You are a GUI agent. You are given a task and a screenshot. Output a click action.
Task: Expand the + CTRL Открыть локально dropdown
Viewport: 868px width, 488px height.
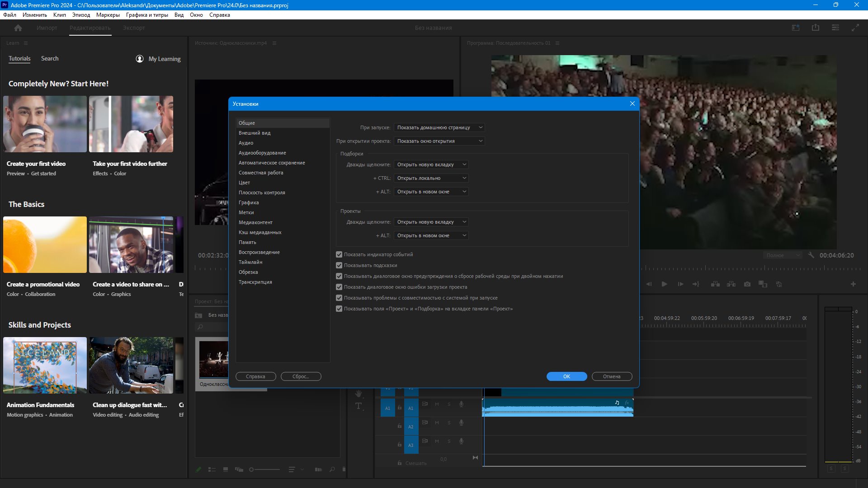click(x=431, y=178)
